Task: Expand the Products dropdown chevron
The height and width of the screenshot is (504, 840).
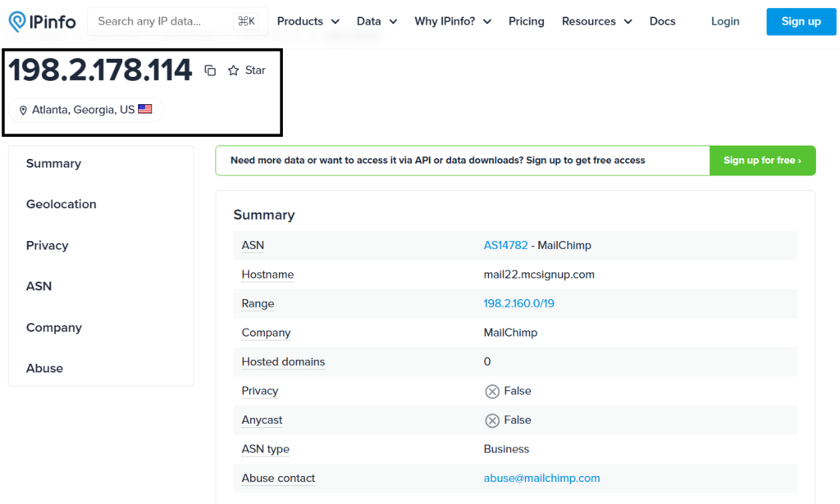Action: [x=336, y=22]
